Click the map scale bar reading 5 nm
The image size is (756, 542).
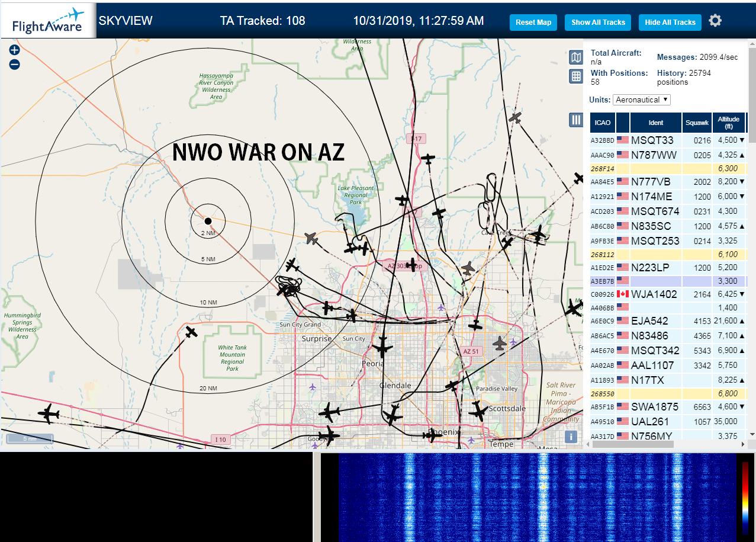point(30,439)
